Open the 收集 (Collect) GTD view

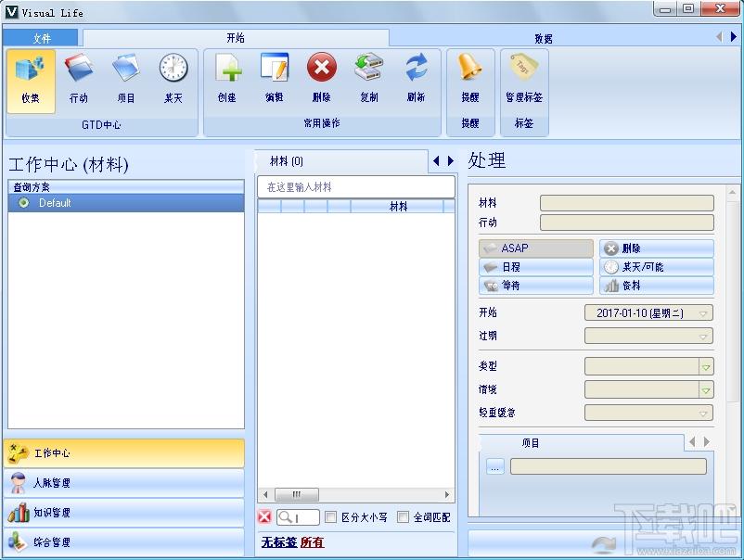31,79
